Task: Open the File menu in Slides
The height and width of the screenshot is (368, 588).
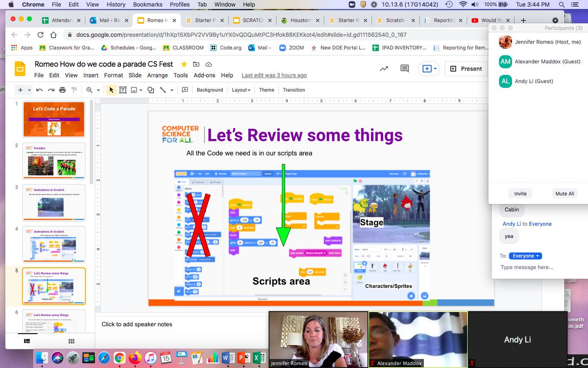Action: [39, 75]
